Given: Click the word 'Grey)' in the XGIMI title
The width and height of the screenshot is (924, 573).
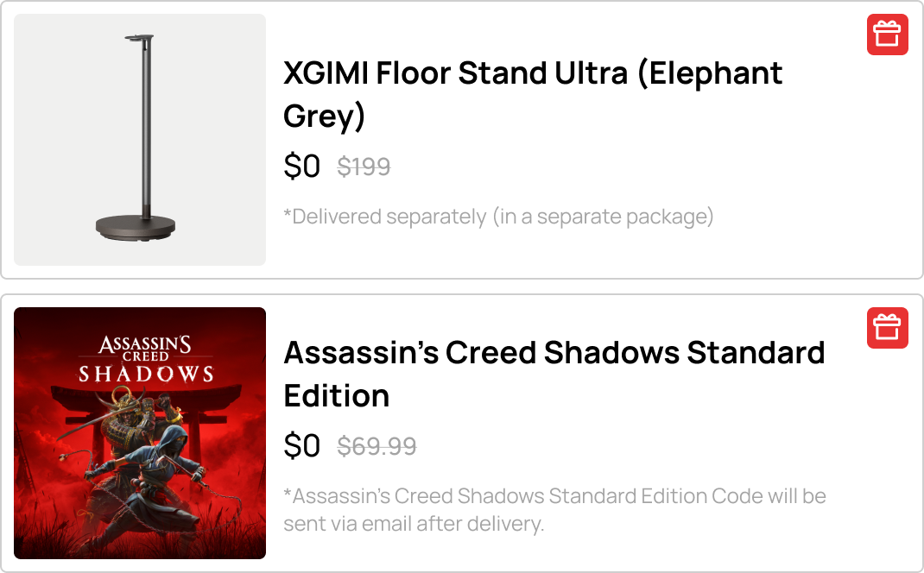Looking at the screenshot, I should [x=324, y=116].
